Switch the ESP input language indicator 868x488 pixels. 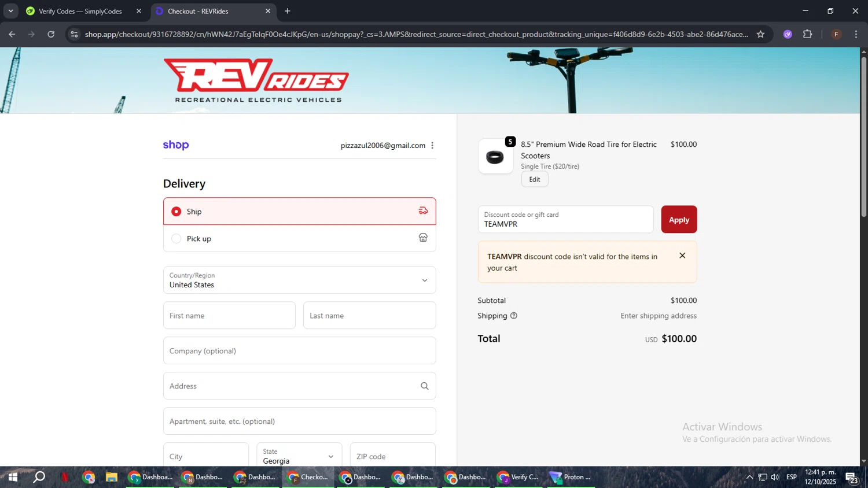792,477
